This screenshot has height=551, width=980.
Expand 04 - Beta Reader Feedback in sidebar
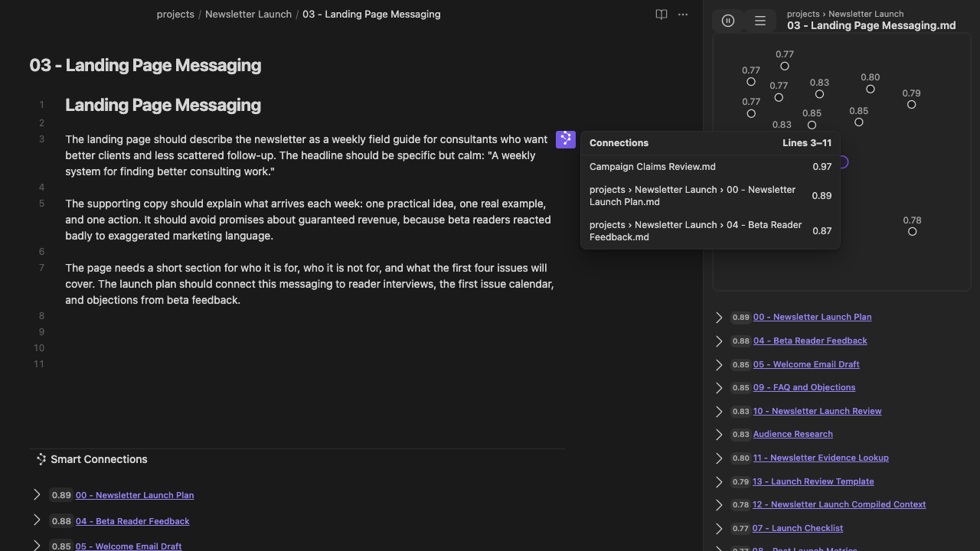[x=719, y=341]
